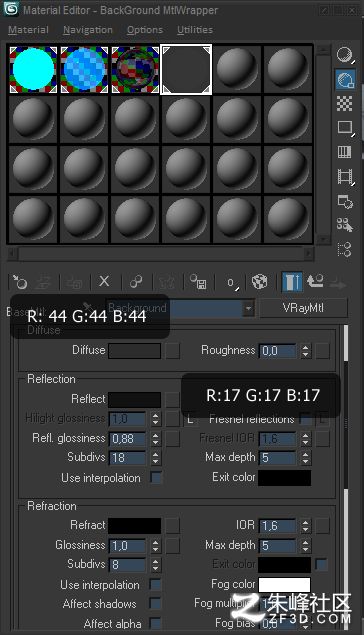Open the Material menu

point(28,30)
